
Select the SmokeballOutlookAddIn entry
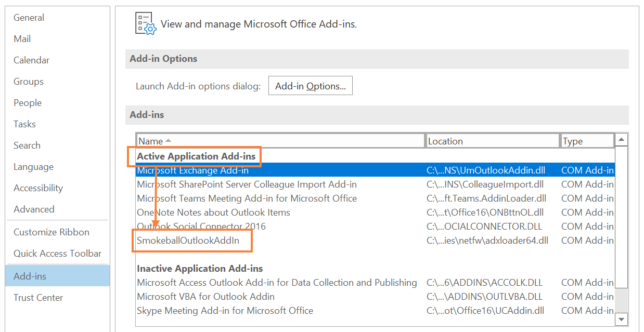point(188,241)
